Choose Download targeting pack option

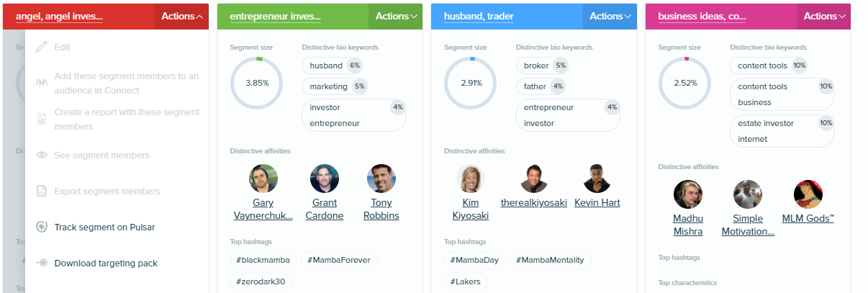coord(106,263)
